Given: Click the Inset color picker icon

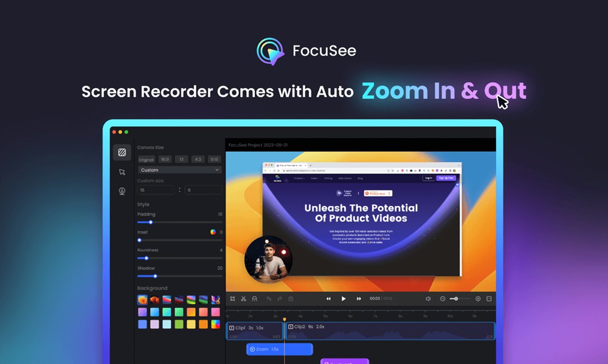Looking at the screenshot, I should [213, 232].
